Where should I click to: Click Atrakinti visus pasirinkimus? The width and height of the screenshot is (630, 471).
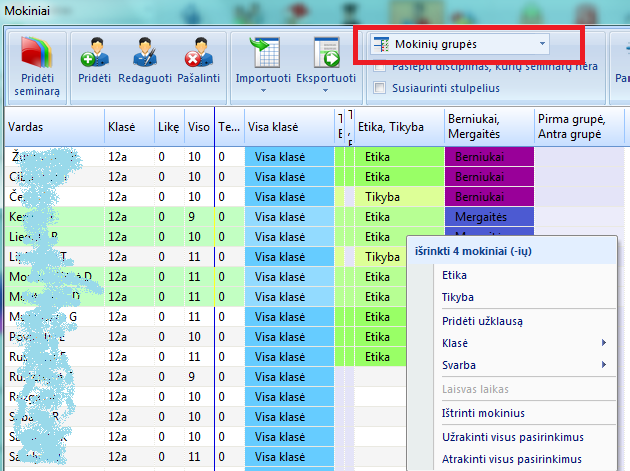tap(512, 460)
